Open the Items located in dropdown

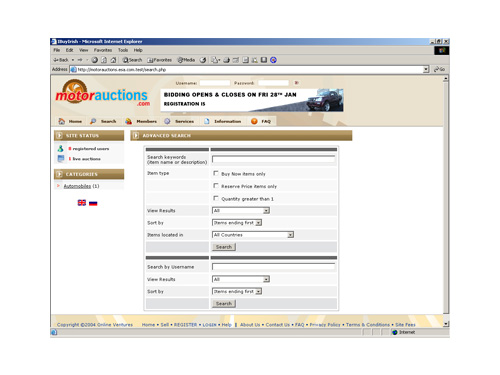(253, 235)
